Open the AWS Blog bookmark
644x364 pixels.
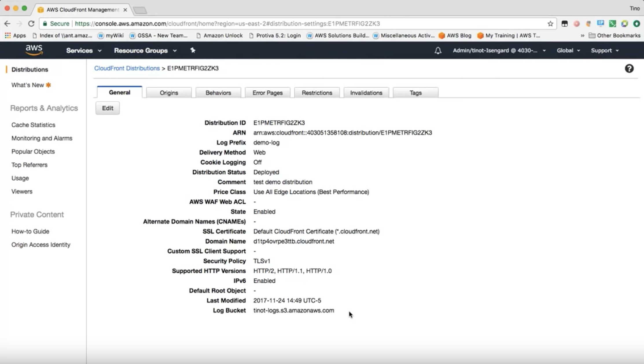(455, 35)
